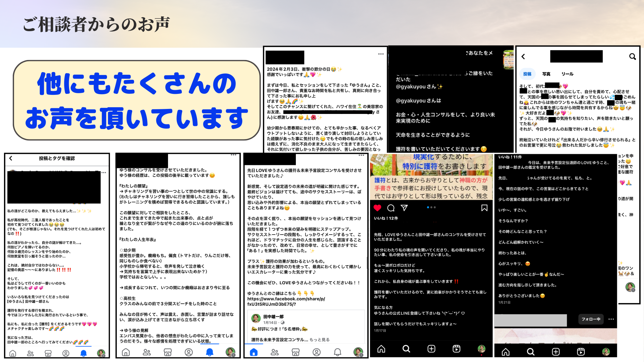Open the three-dot menu on the 2024年2月3日 post

point(381,54)
